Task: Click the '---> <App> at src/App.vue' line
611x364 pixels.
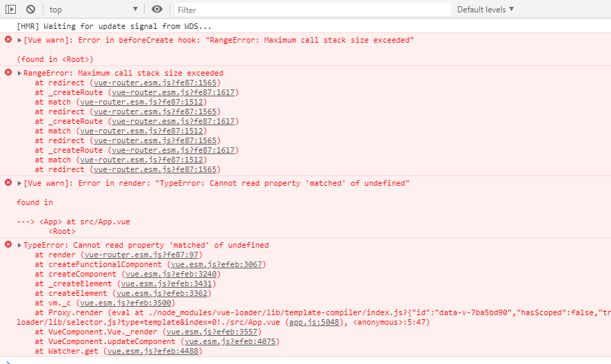Action: [73, 222]
